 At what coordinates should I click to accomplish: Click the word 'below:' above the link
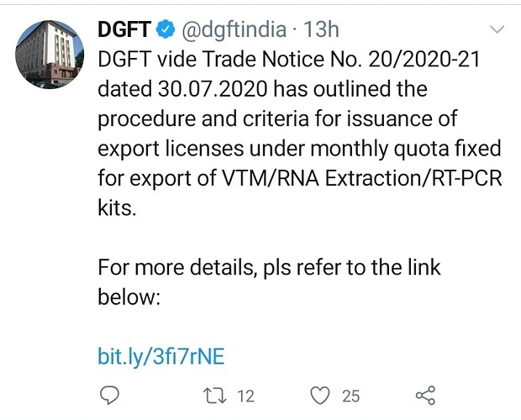click(x=129, y=297)
